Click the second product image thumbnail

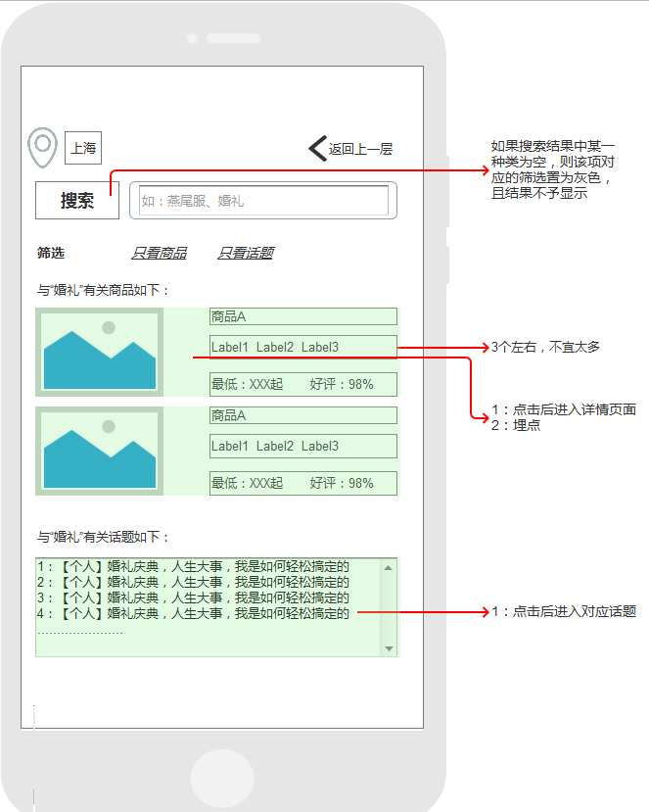coord(99,451)
